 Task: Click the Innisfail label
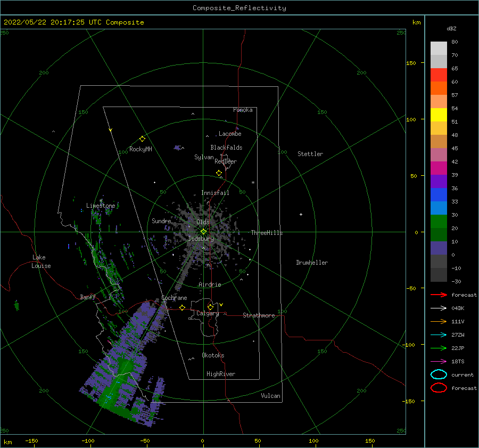pos(215,193)
